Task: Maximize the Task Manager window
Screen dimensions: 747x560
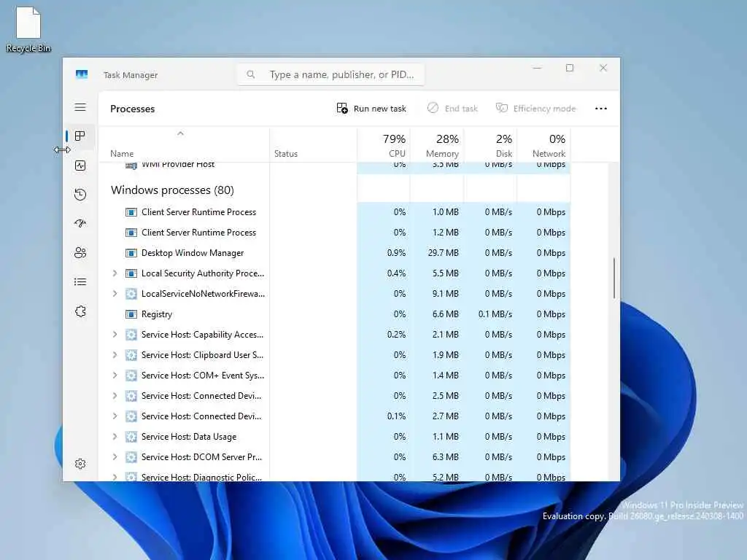Action: (569, 68)
